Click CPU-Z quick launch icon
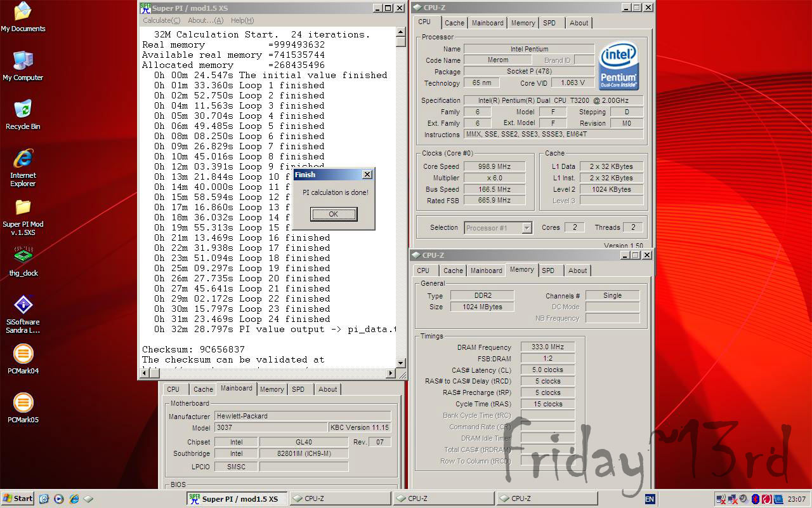Screen dimensions: 812x508 [88, 498]
